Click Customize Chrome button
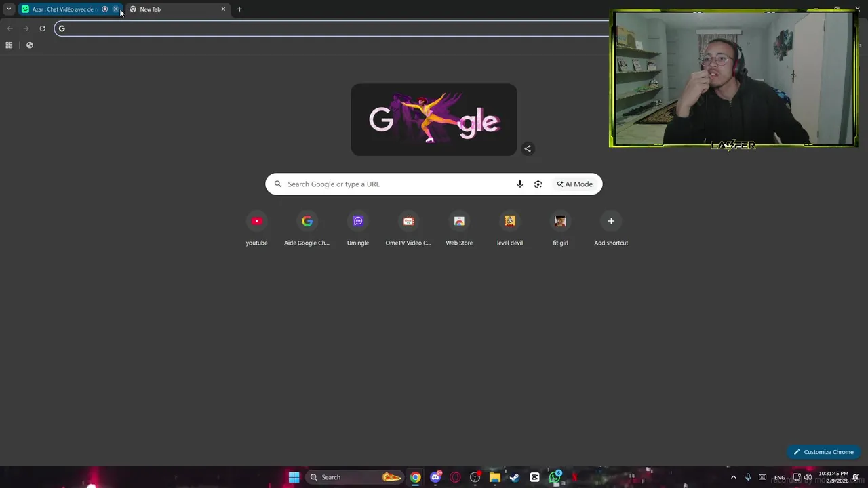868x488 pixels. point(823,452)
